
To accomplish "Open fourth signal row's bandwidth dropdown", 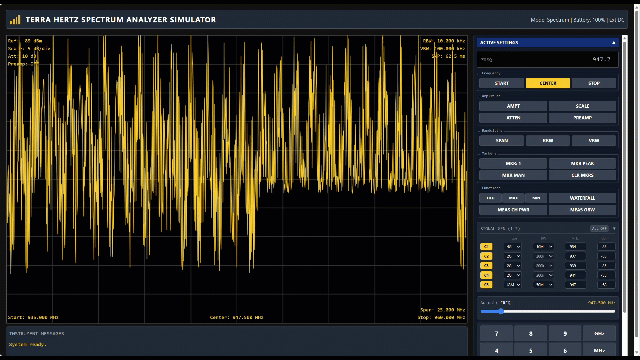I will pyautogui.click(x=543, y=276).
